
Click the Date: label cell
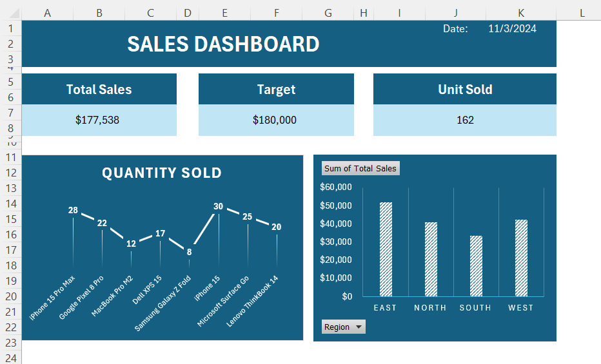pos(455,28)
